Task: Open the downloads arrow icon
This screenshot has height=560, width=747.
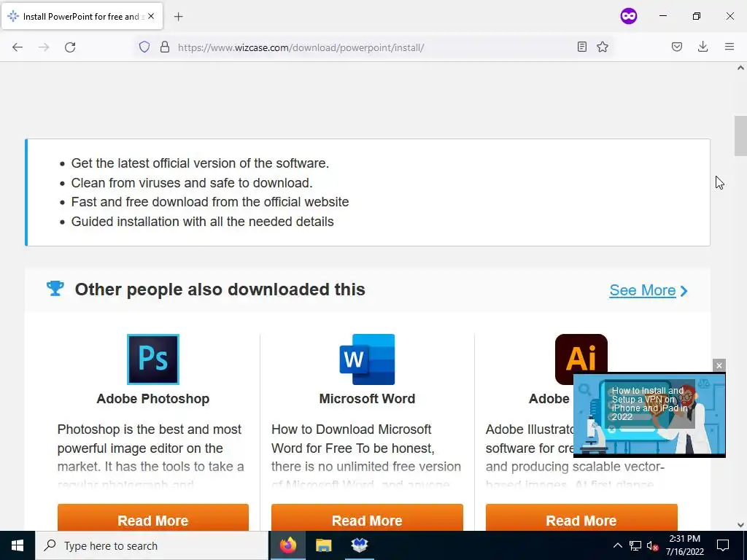Action: tap(703, 47)
